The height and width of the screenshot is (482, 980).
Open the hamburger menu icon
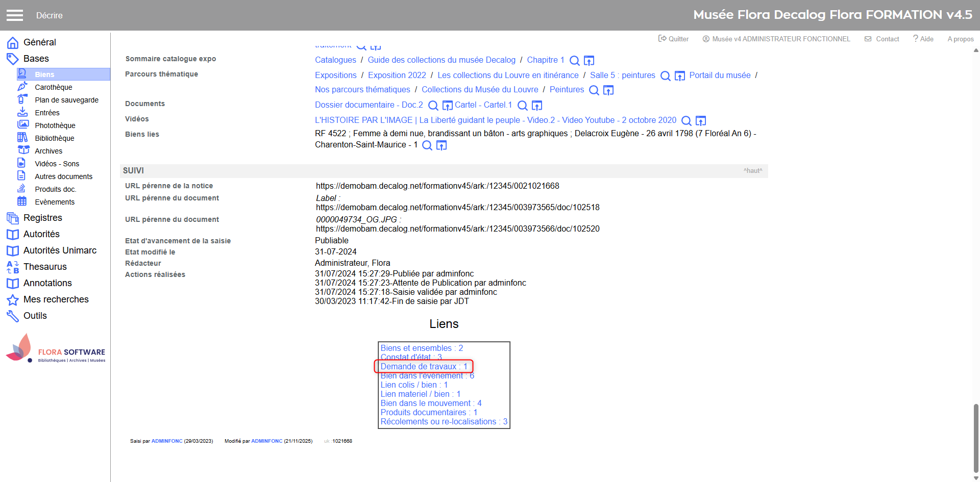(15, 15)
